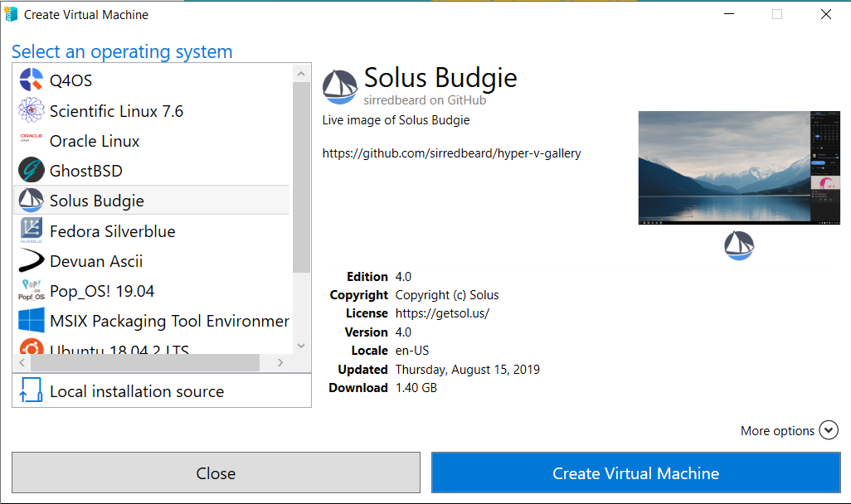
Task: Click the Create Virtual Machine title bar icon
Action: (x=11, y=14)
